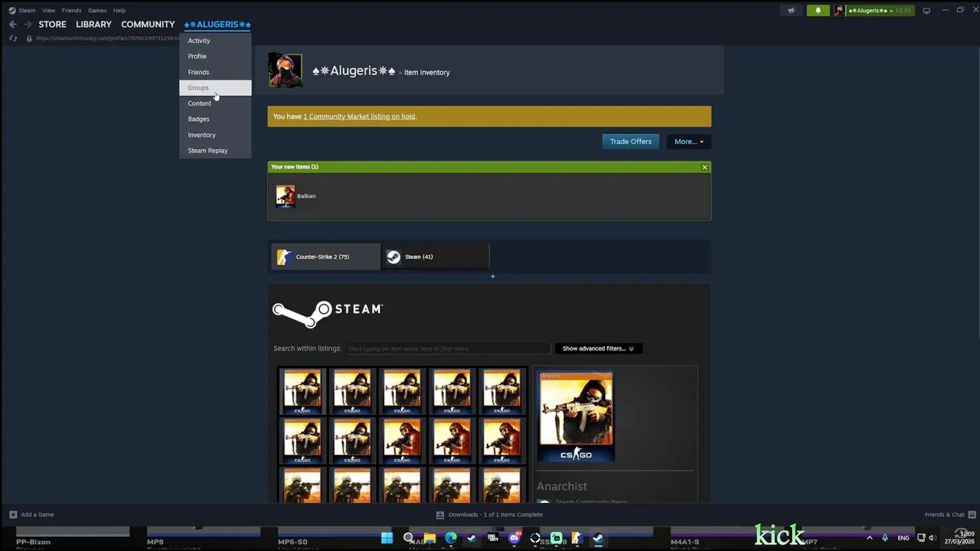
Task: Click the plus icon next to Add a Game
Action: click(x=13, y=514)
